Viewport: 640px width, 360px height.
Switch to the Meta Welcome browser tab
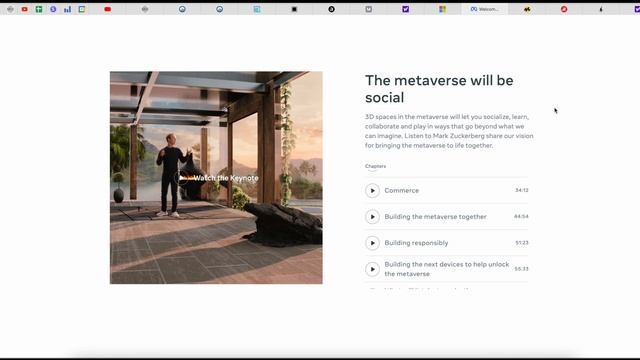click(x=485, y=9)
